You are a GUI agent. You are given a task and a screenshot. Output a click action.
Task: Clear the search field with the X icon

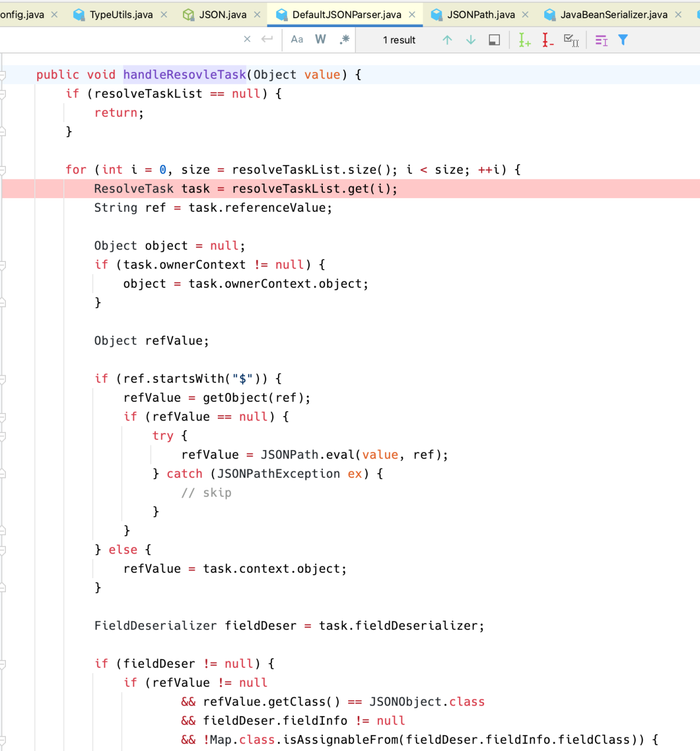tap(247, 40)
